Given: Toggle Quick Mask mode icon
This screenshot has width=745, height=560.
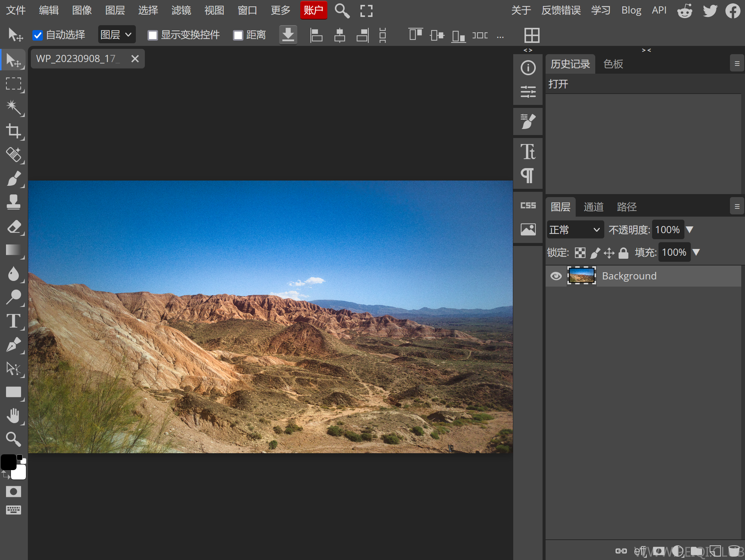Looking at the screenshot, I should 14,492.
